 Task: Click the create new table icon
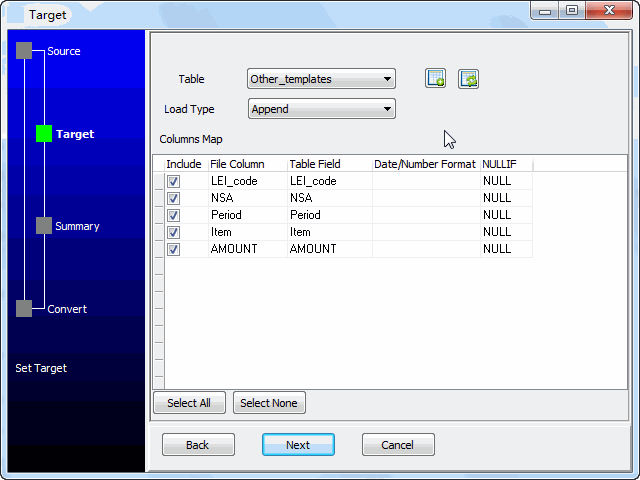pyautogui.click(x=435, y=79)
